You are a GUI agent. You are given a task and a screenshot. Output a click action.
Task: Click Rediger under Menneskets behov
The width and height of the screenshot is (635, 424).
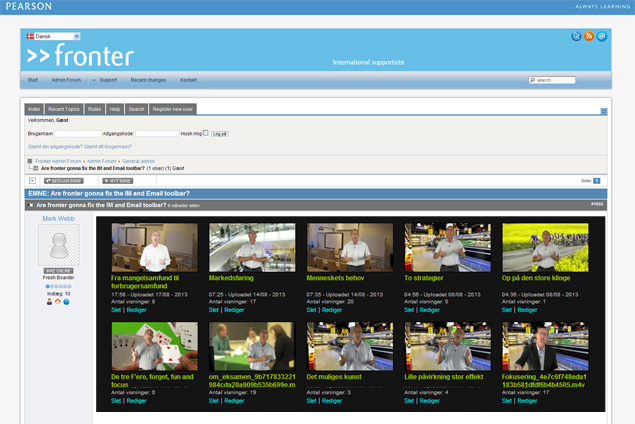pos(332,310)
